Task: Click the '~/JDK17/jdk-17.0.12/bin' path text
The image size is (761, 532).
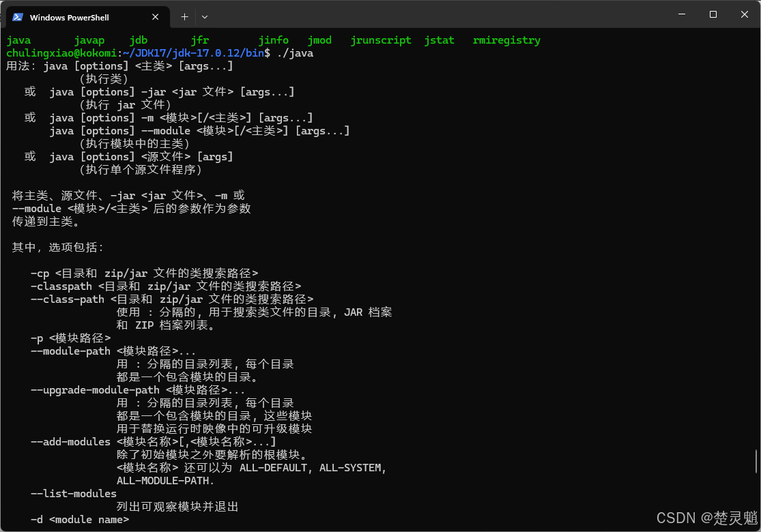Action: (194, 53)
